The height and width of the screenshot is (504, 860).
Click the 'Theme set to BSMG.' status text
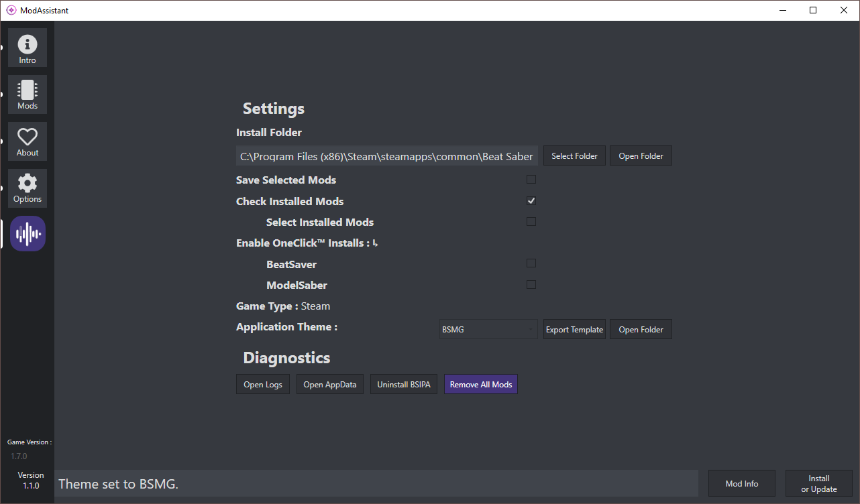118,483
